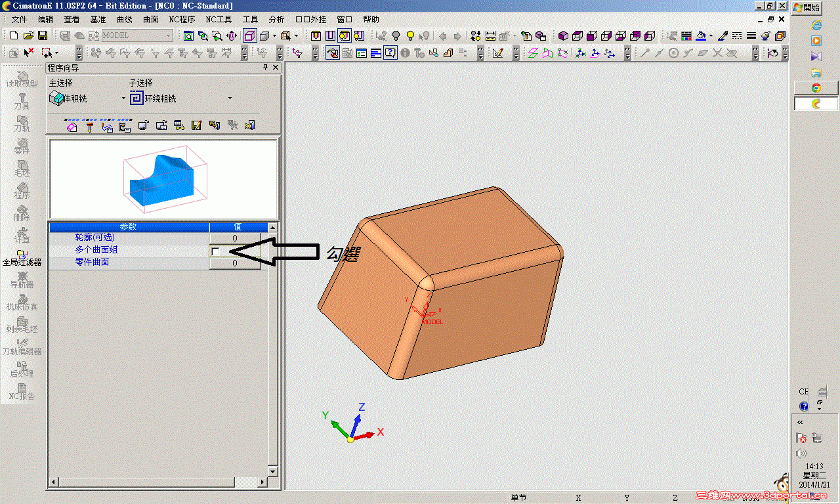
Task: Click the 值 column header
Action: coord(238,227)
